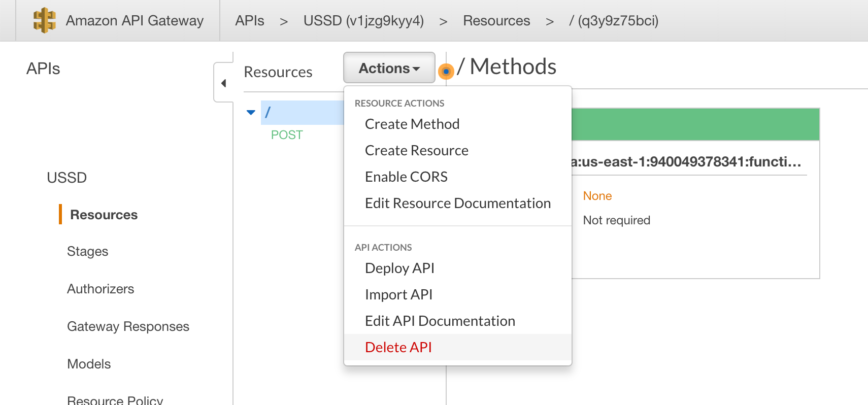Open USSD (v1jzg9kyy4) breadcrumb
The width and height of the screenshot is (868, 405).
pos(363,20)
